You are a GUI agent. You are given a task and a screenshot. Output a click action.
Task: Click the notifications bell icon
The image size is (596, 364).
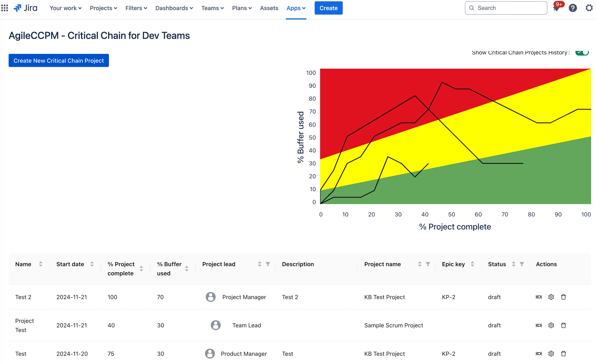[x=556, y=8]
